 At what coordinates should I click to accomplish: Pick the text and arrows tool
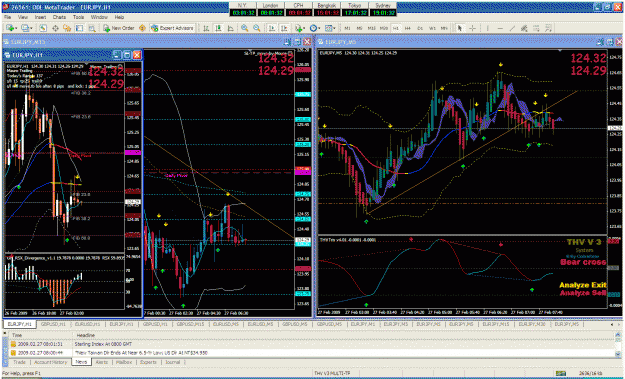pos(549,28)
